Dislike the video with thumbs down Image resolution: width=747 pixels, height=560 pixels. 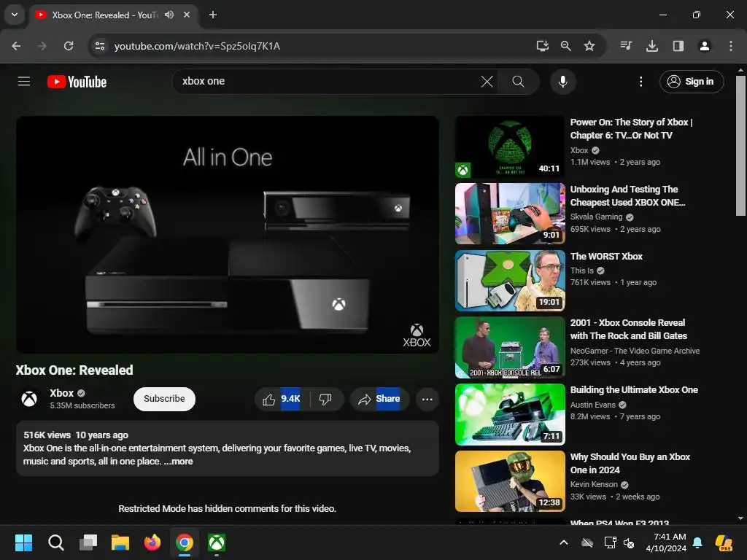click(x=326, y=399)
